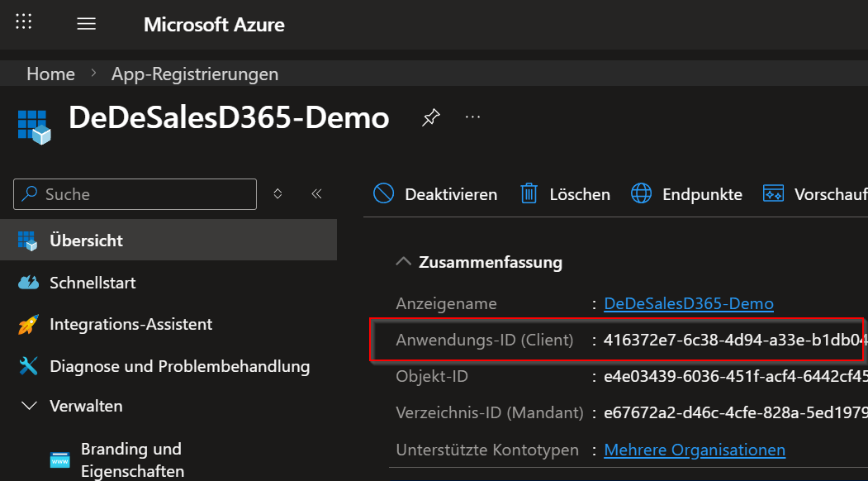Select the Objekt-ID value
868x481 pixels.
coord(736,377)
